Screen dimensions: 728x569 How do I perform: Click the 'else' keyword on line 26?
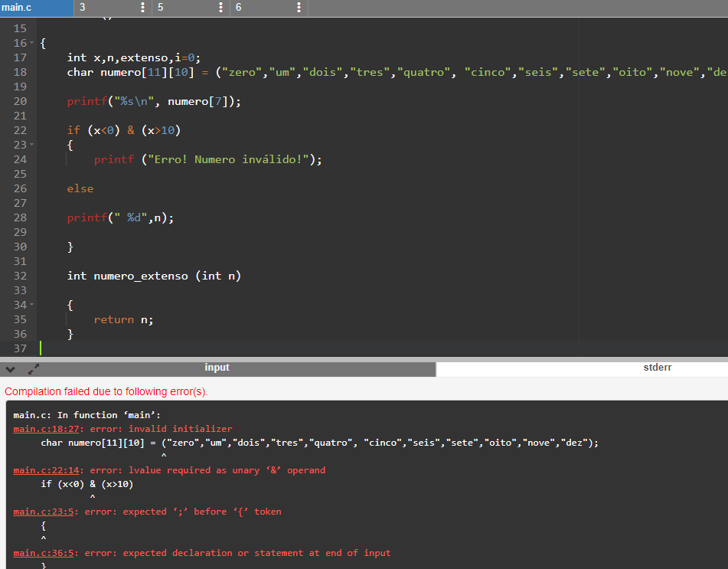80,188
